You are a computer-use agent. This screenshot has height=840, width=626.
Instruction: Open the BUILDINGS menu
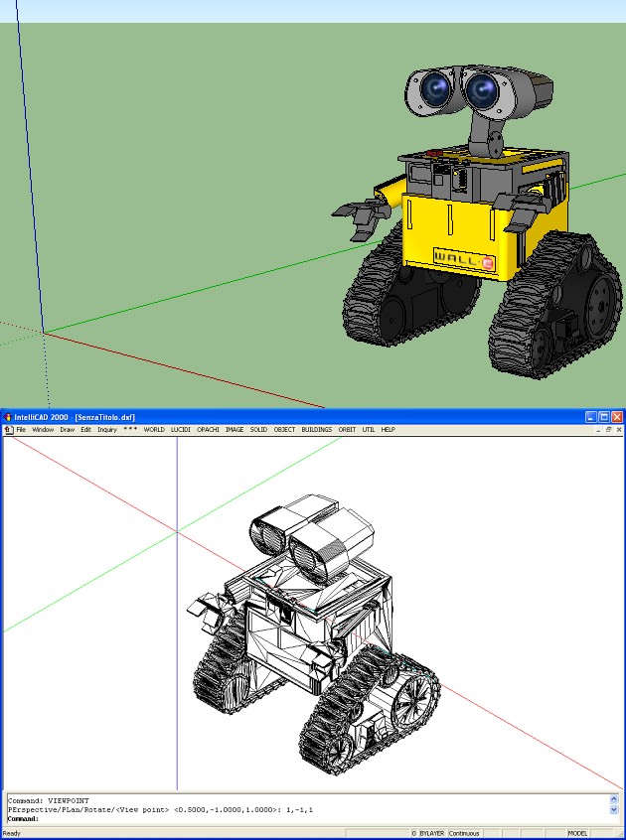[x=317, y=430]
